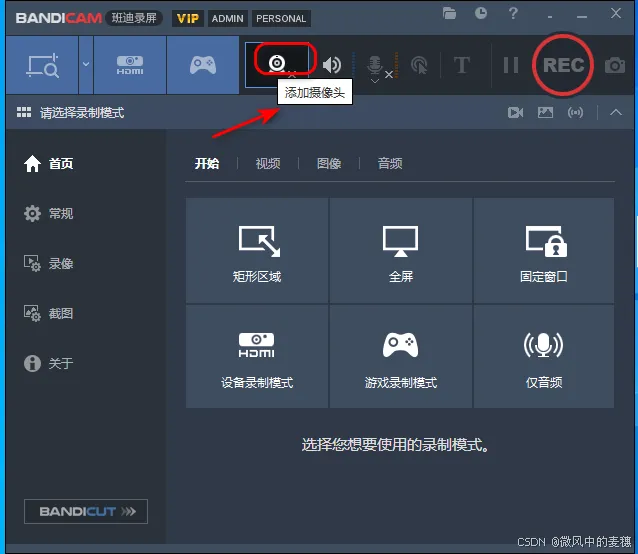Open the image list icon in mode bar
The image size is (638, 554).
[x=545, y=112]
